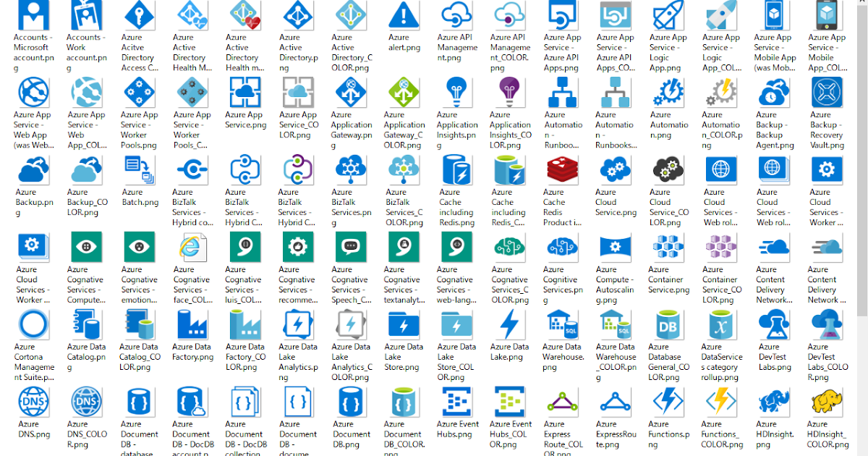Select the purple Azure Container Service_COLOR.png icon
This screenshot has height=456, width=868.
[x=721, y=247]
